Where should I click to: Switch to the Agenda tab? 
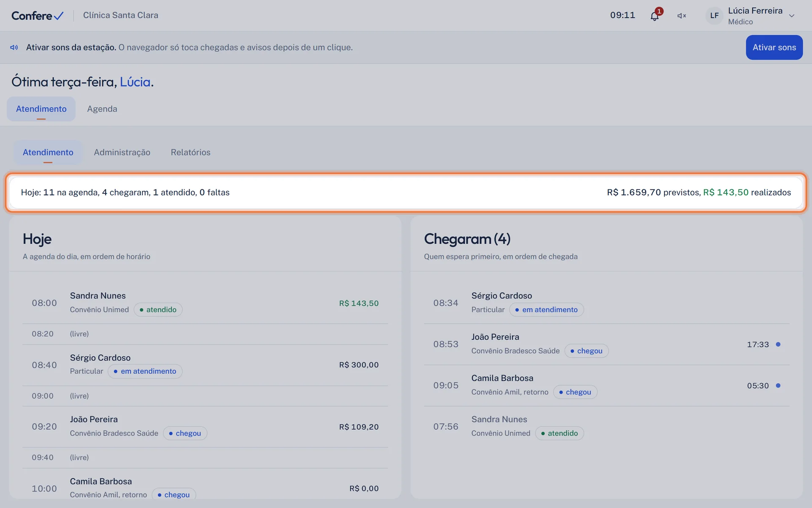102,109
